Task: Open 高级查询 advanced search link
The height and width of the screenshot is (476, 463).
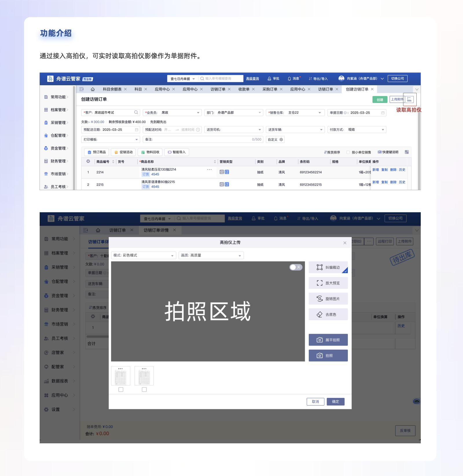Action: pyautogui.click(x=252, y=78)
